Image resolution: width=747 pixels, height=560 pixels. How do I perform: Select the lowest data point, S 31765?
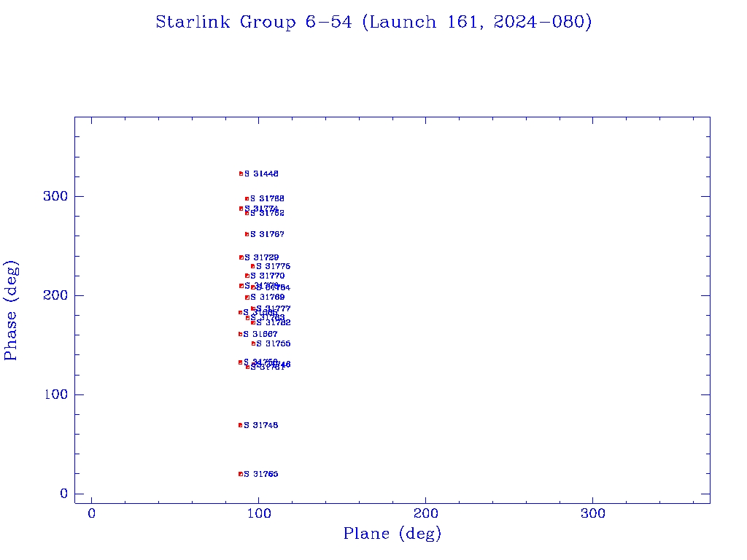click(240, 474)
